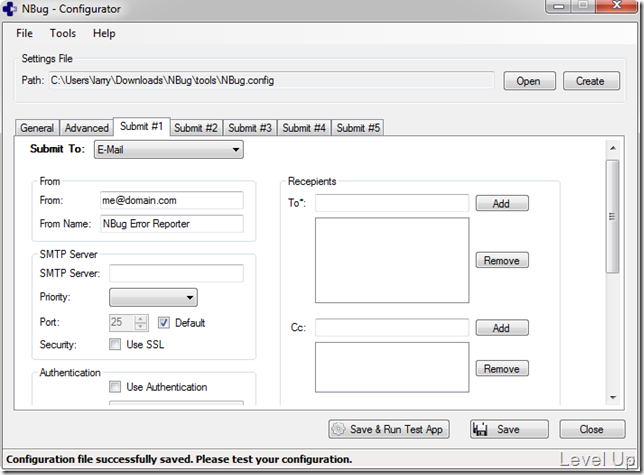Select the Submit #1 tab
This screenshot has width=644, height=475.
pyautogui.click(x=141, y=126)
